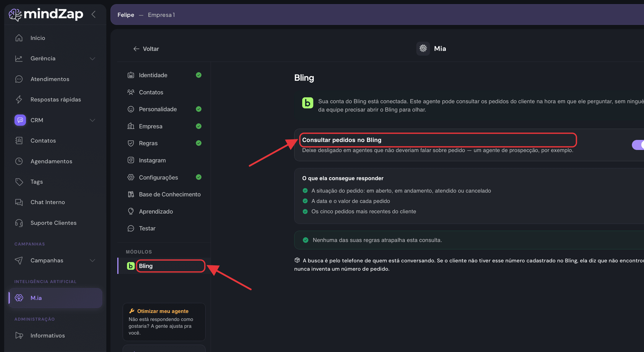The image size is (644, 352).
Task: Toggle the Consultar pedidos no Bling switch
Action: [638, 145]
